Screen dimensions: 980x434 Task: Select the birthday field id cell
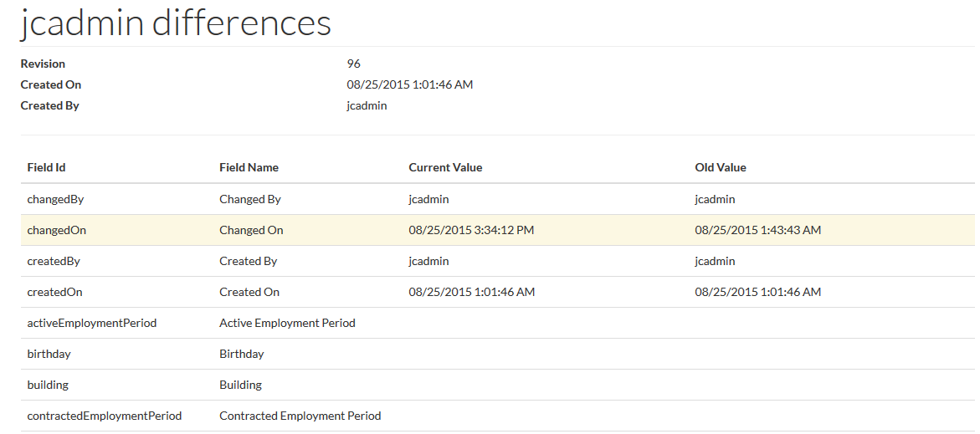tap(49, 354)
